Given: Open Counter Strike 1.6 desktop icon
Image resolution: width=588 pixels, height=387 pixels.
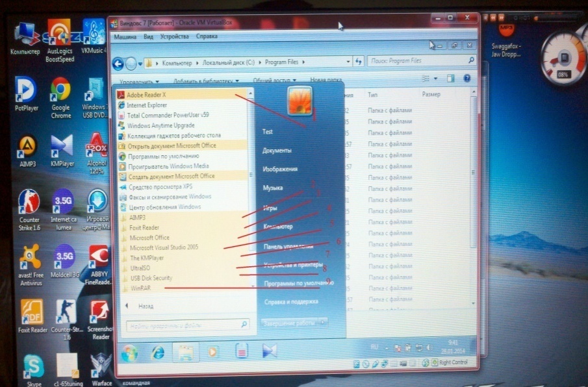Looking at the screenshot, I should click(x=29, y=210).
